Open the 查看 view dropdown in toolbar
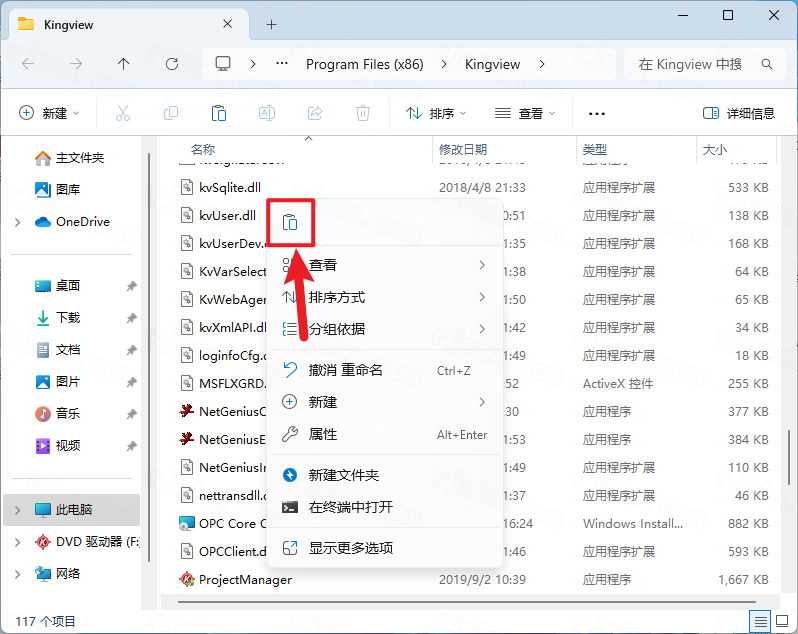The image size is (798, 634). (525, 113)
